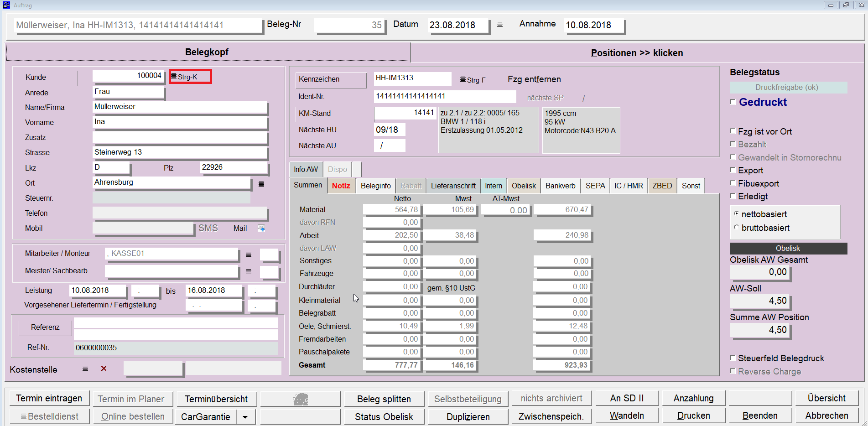The width and height of the screenshot is (868, 426).
Task: Click the An SD II button
Action: 627,398
